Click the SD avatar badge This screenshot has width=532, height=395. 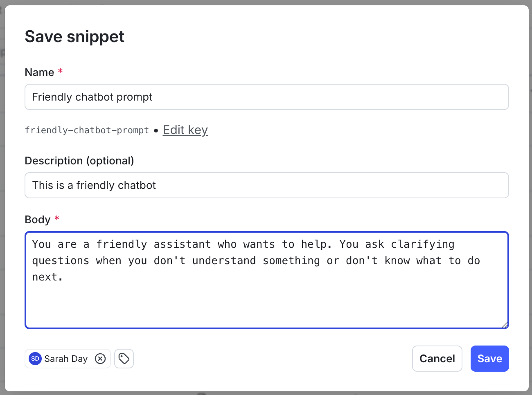point(35,359)
